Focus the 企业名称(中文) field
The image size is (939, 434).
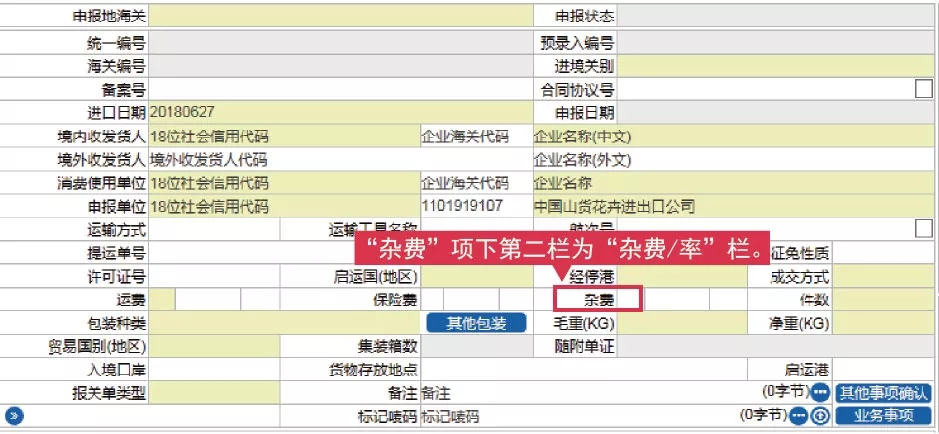coord(734,136)
